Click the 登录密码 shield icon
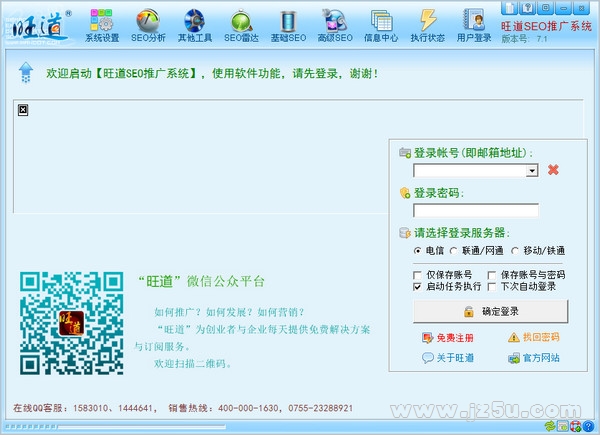The image size is (600, 435). tap(405, 193)
